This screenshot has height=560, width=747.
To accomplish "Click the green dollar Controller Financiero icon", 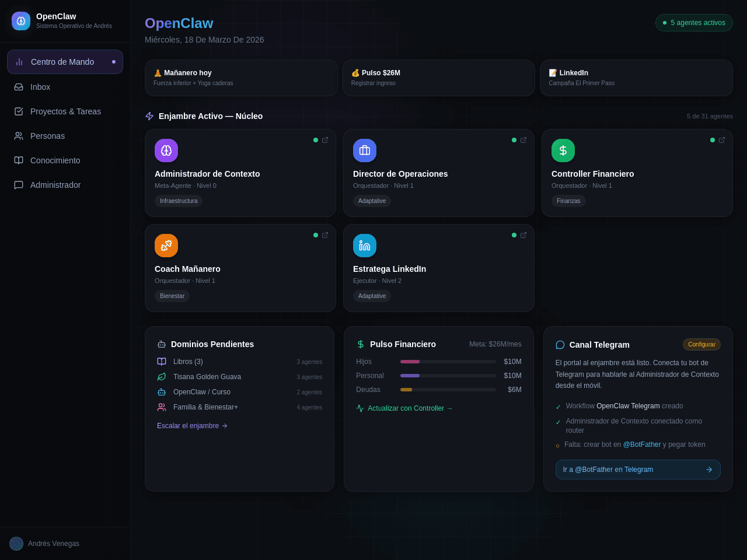I will [x=563, y=150].
